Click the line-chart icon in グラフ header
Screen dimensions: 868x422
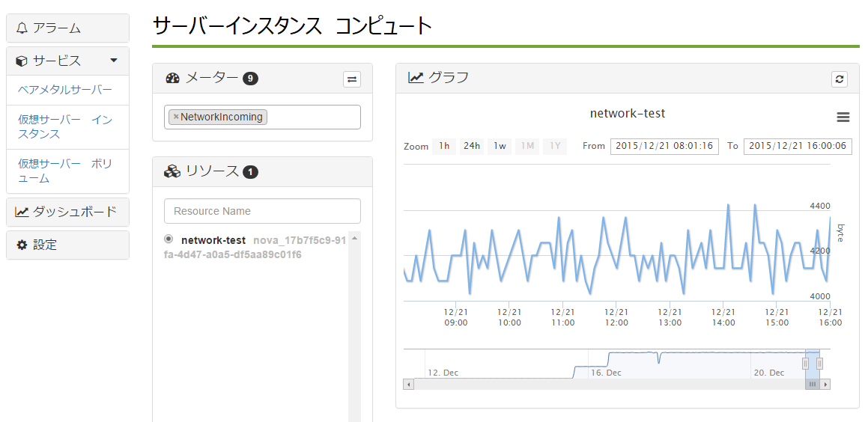point(416,77)
